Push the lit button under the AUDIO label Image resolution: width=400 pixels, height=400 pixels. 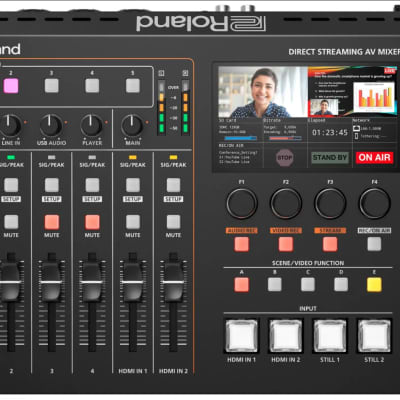pos(241,244)
